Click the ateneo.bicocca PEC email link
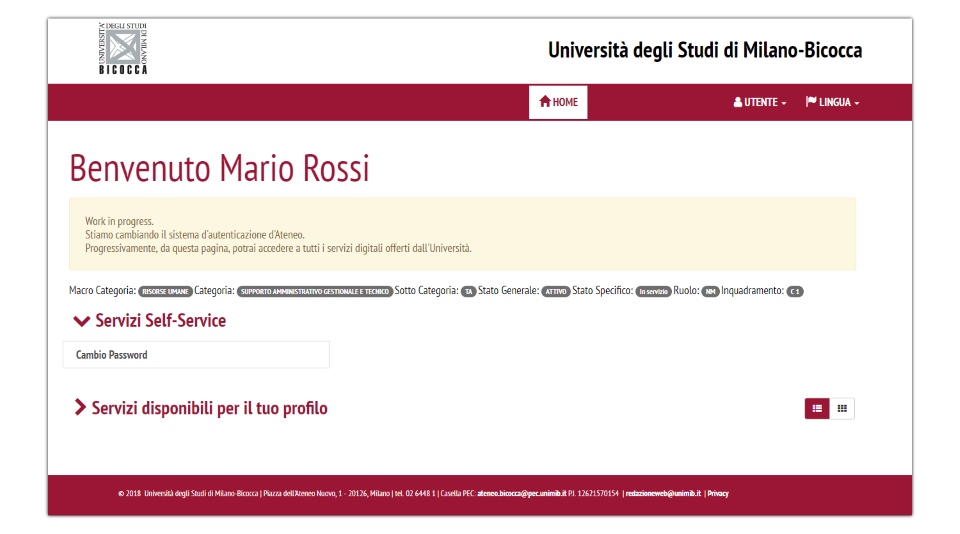Image resolution: width=960 pixels, height=534 pixels. [521, 494]
